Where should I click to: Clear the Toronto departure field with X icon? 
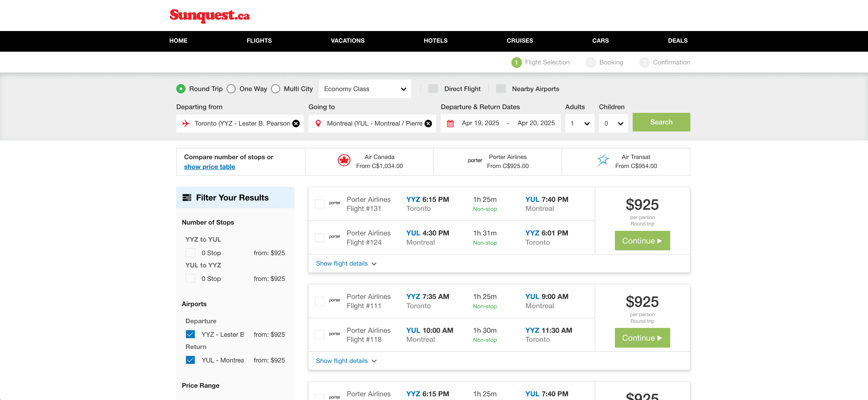pos(296,124)
